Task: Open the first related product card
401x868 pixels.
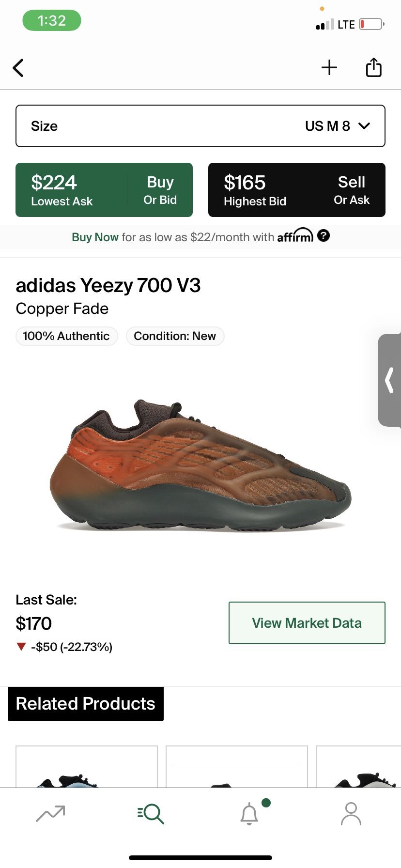Action: 87,766
